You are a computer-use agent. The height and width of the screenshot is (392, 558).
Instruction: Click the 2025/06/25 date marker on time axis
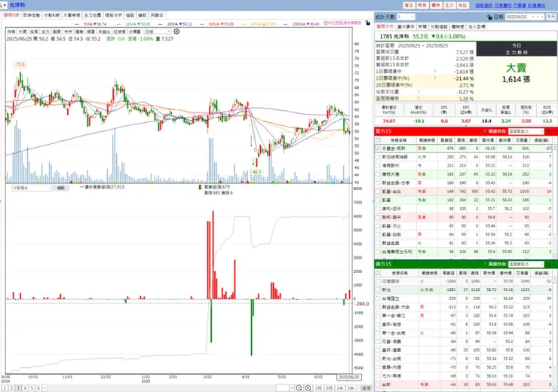coord(348,377)
